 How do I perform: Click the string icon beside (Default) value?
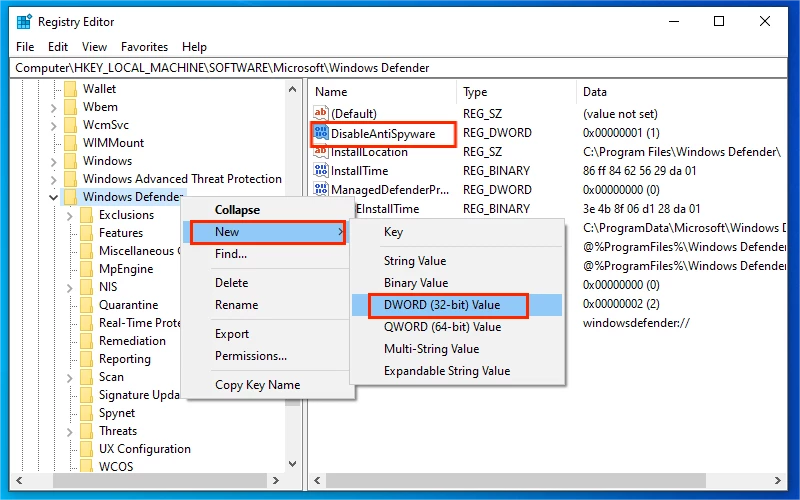320,113
